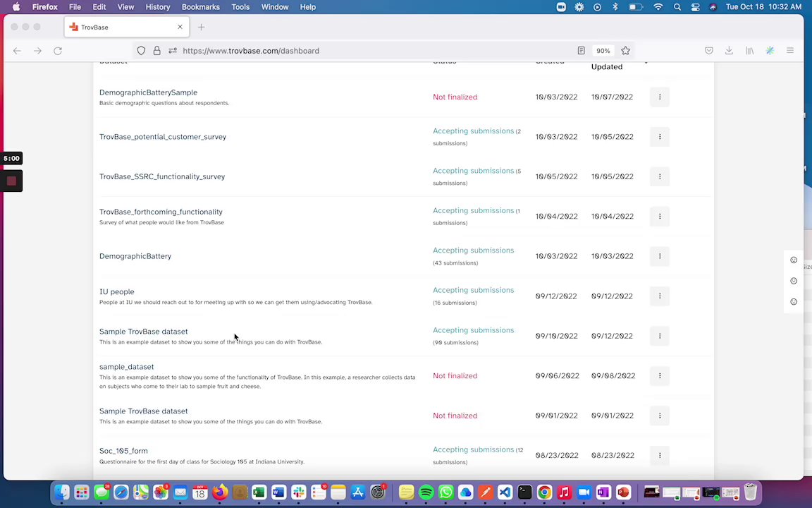This screenshot has width=812, height=508.
Task: Click '(16 submissions)' in IU people row
Action: click(455, 303)
